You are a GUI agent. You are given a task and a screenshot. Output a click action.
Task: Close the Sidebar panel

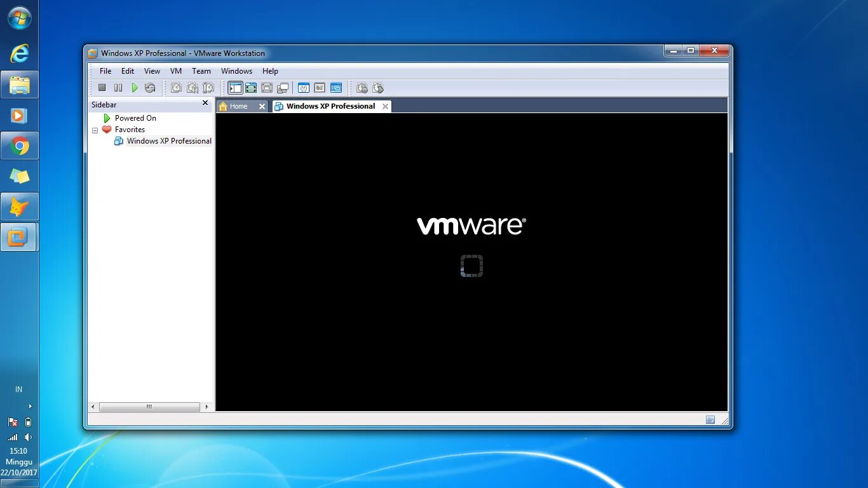tap(205, 103)
